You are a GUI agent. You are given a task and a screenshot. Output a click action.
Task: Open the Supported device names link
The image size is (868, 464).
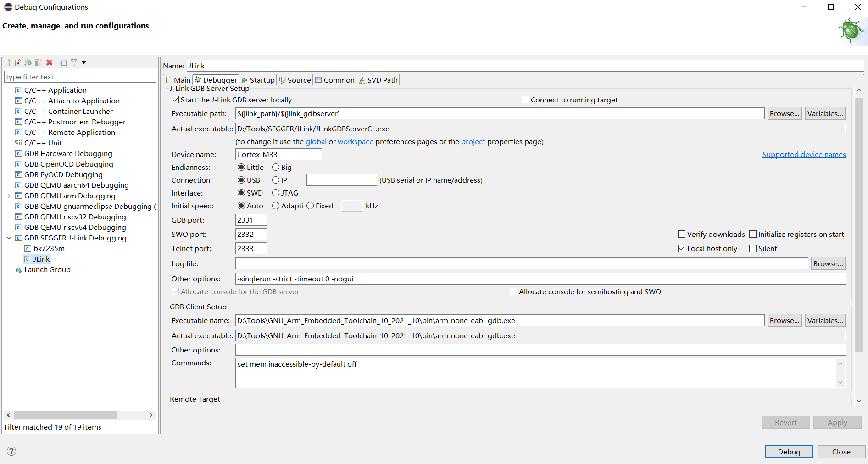tap(804, 154)
